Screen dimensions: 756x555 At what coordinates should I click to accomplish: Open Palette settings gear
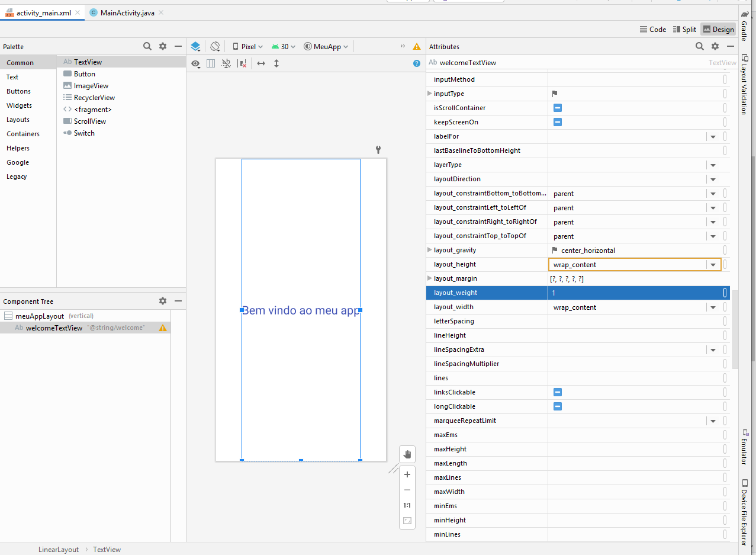click(x=163, y=46)
